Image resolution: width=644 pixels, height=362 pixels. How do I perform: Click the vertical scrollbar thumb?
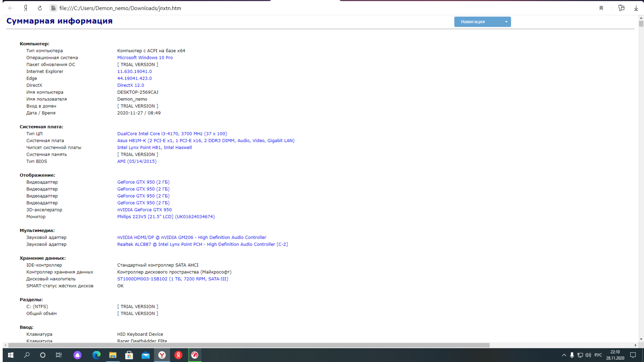click(x=641, y=24)
